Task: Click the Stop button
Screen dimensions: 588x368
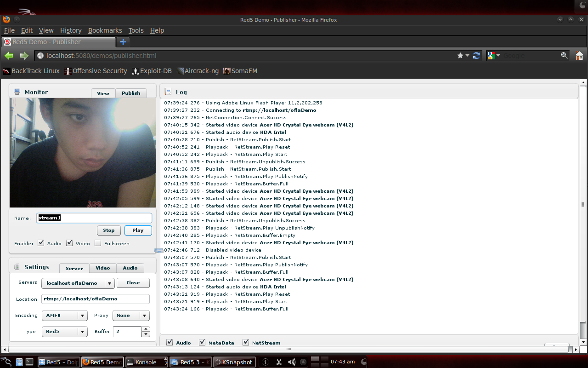Action: (109, 230)
